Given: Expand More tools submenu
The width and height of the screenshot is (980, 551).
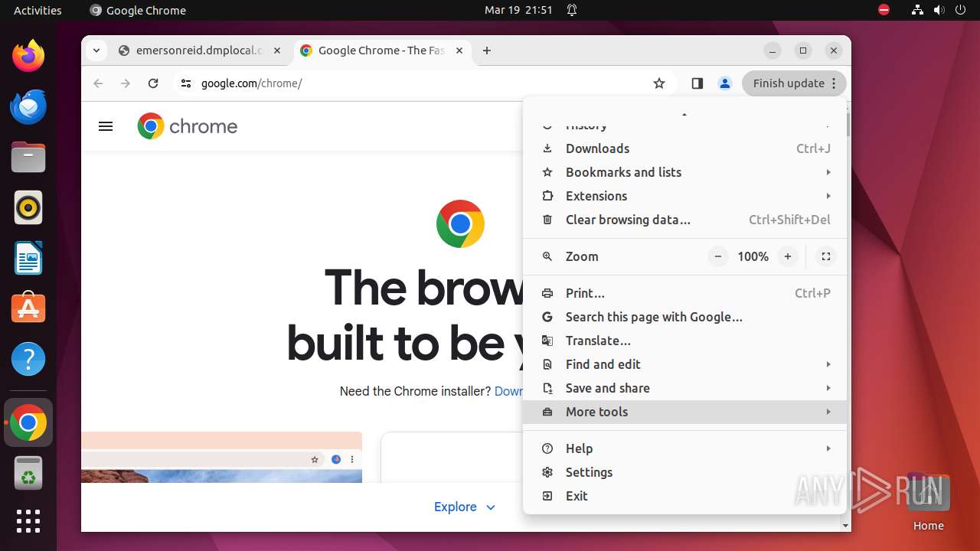Looking at the screenshot, I should (x=685, y=412).
